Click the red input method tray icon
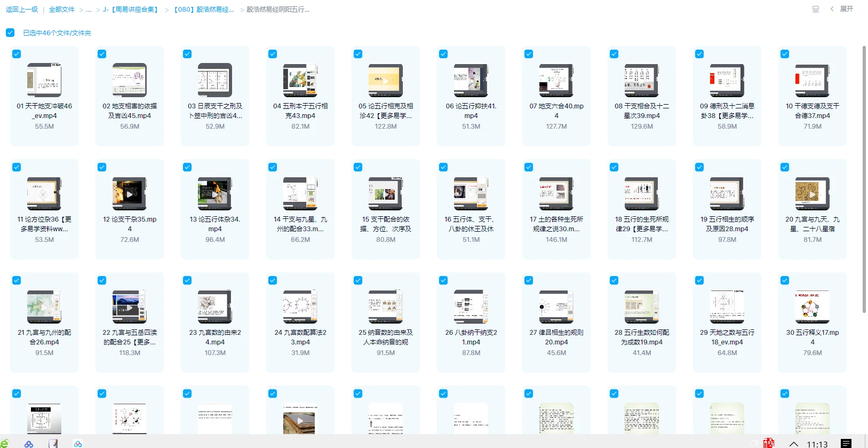 (768, 443)
